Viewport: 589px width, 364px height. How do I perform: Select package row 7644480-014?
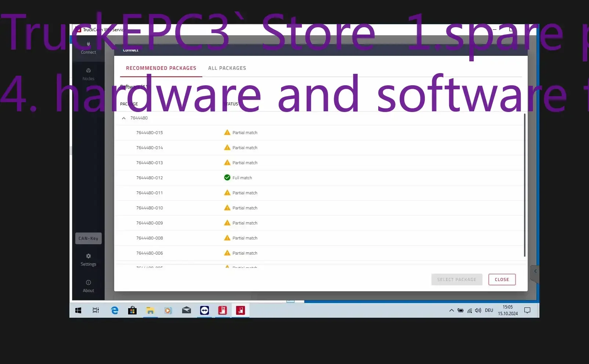coord(319,148)
